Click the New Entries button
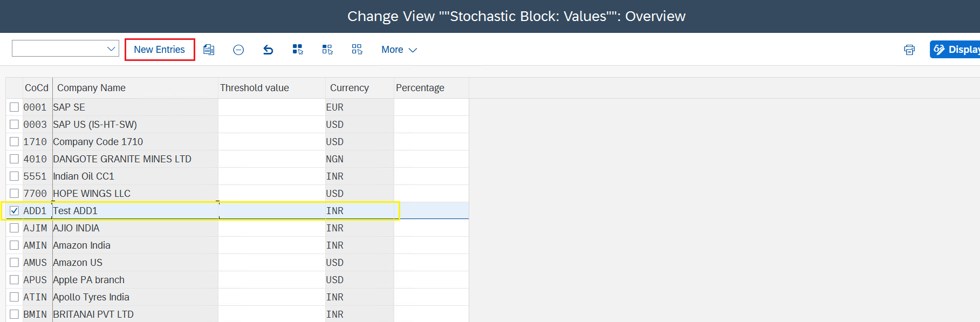This screenshot has height=322, width=980. click(x=160, y=50)
